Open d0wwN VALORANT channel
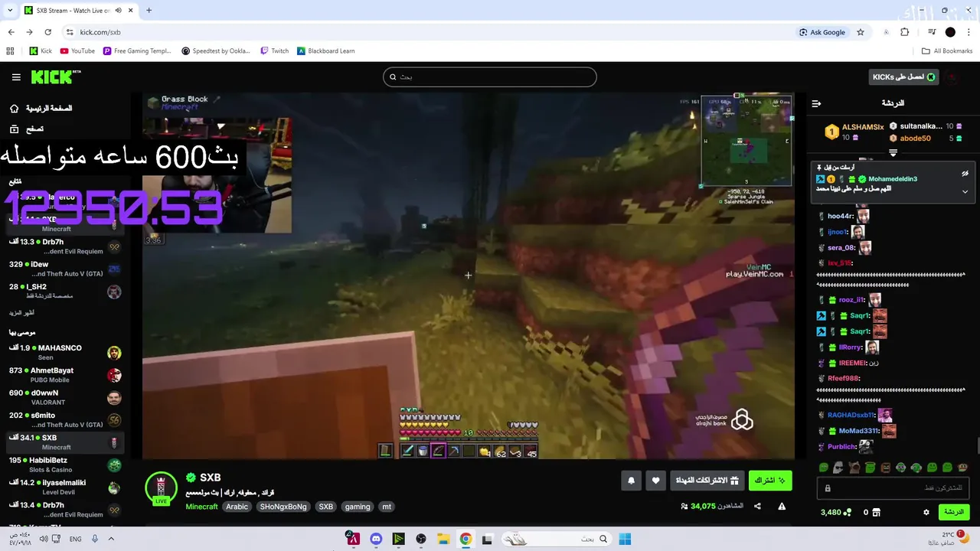Screen dimensions: 980x551 point(65,397)
